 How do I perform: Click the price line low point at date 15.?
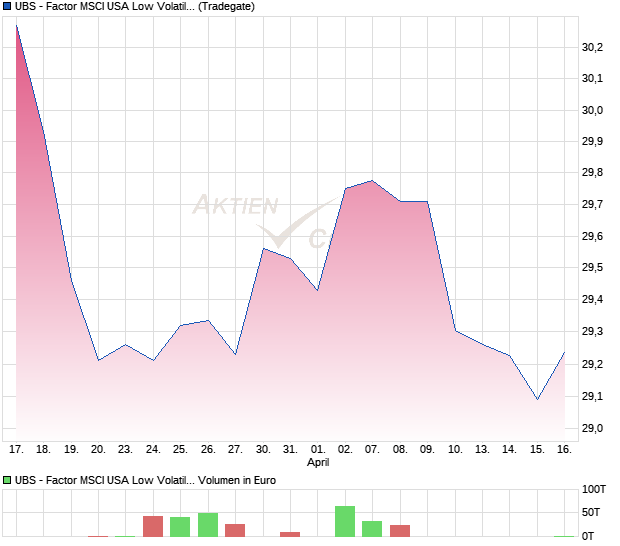[537, 399]
